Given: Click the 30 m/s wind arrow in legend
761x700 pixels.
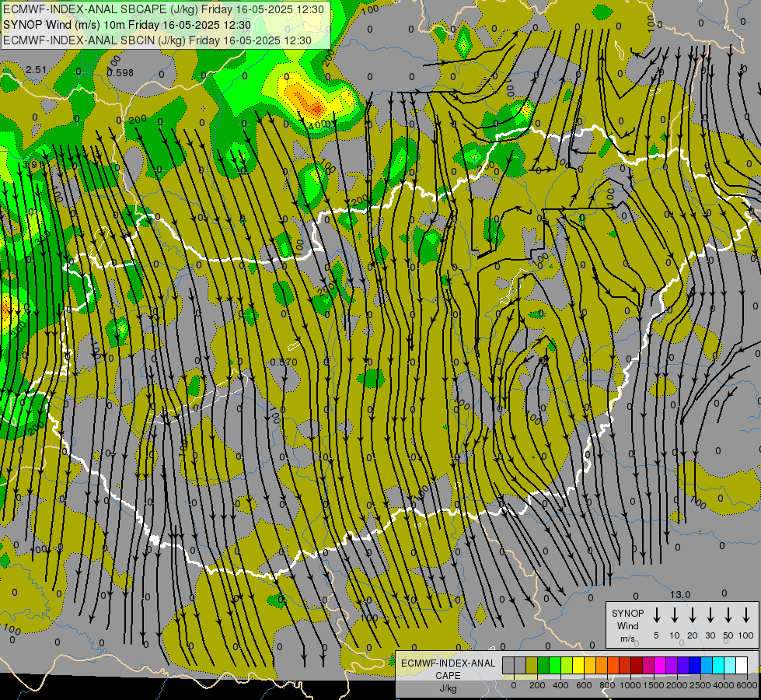Looking at the screenshot, I should tap(710, 615).
